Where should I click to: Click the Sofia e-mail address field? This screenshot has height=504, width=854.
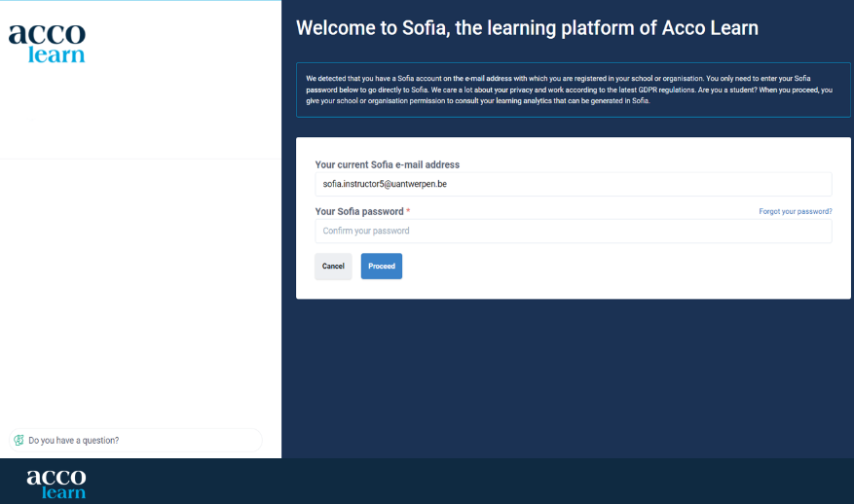click(573, 184)
